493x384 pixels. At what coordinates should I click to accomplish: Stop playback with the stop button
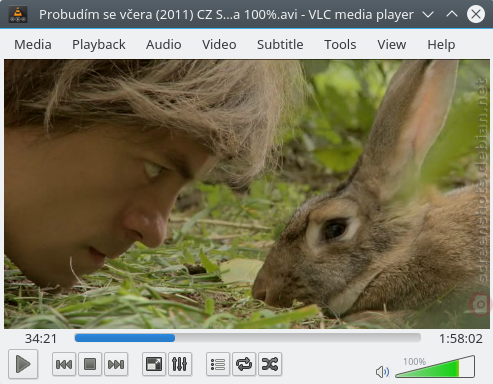(90, 364)
